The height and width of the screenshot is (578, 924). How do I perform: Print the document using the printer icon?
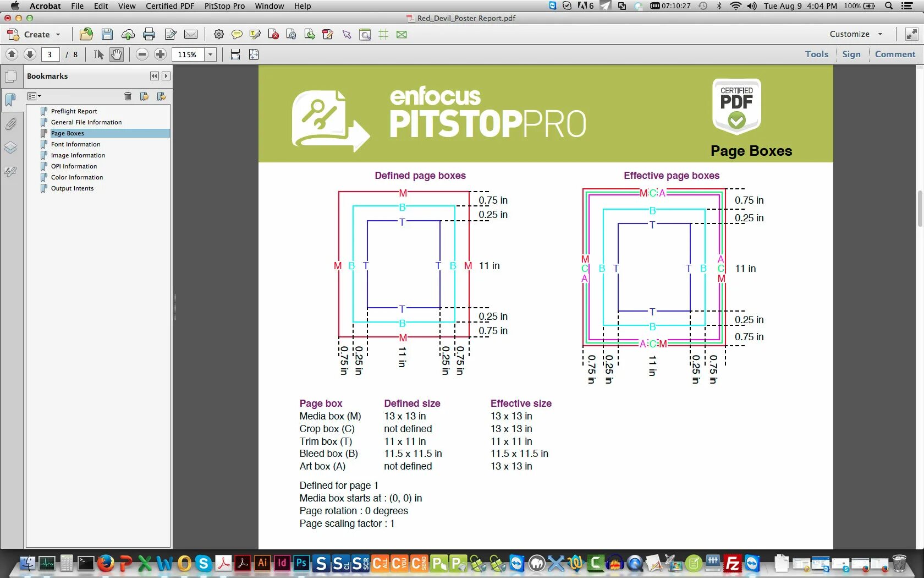[x=149, y=34]
